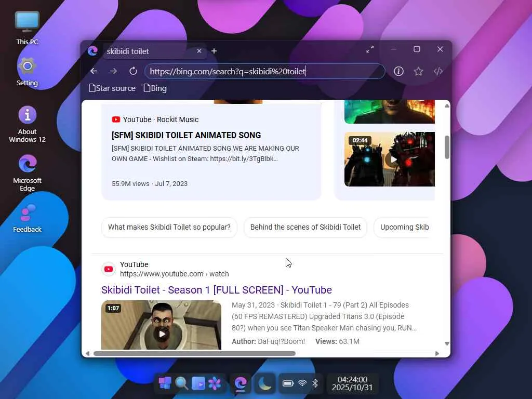Select Behind the scenes of Skibidi Toilet
This screenshot has width=532, height=399.
click(305, 227)
